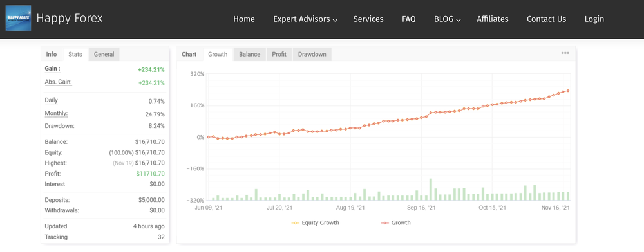This screenshot has height=252, width=644.
Task: Click the Daily label
Action: (52, 100)
